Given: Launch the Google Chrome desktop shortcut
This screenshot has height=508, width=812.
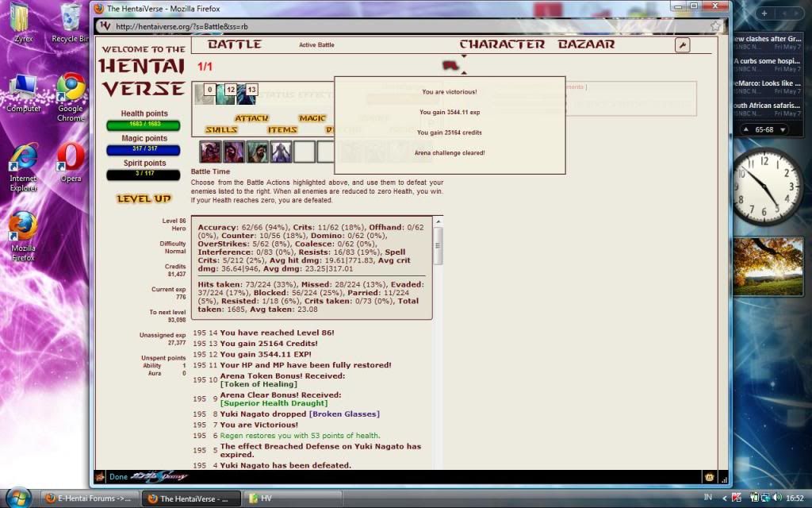Looking at the screenshot, I should point(71,97).
